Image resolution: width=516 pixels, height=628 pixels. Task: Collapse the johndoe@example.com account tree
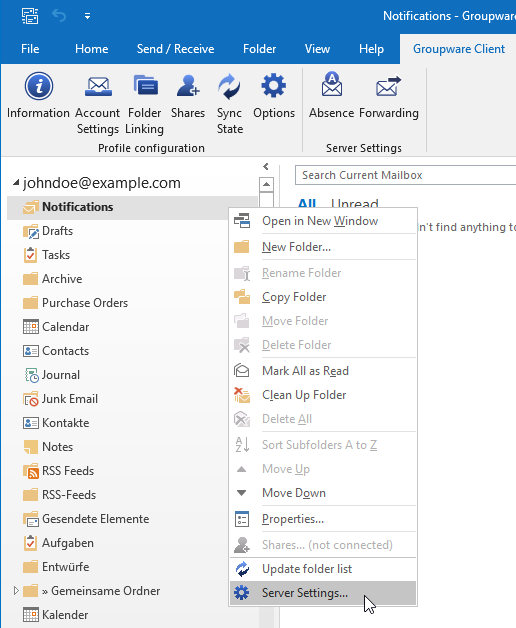tap(16, 183)
